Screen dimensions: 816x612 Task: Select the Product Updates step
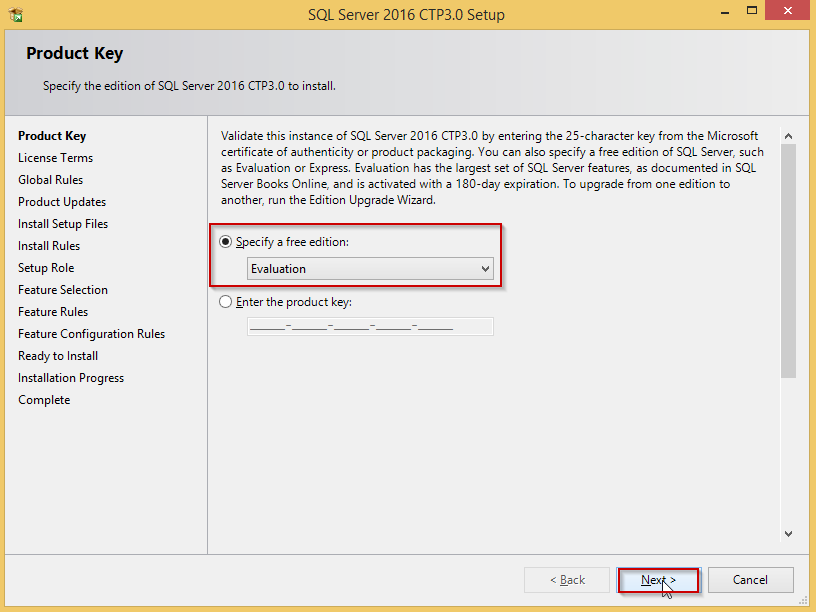point(62,202)
